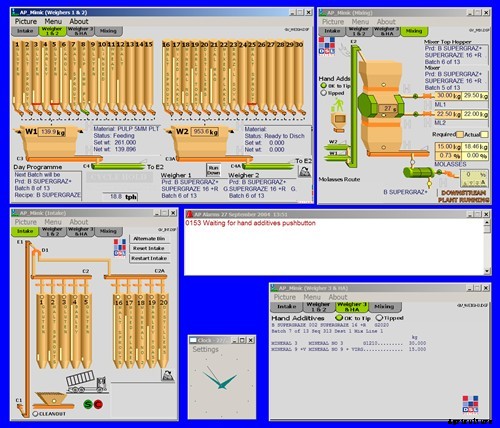This screenshot has width=500, height=428.
Task: Open the About menu in Weighers 1 & 2 window
Action: pyautogui.click(x=79, y=21)
